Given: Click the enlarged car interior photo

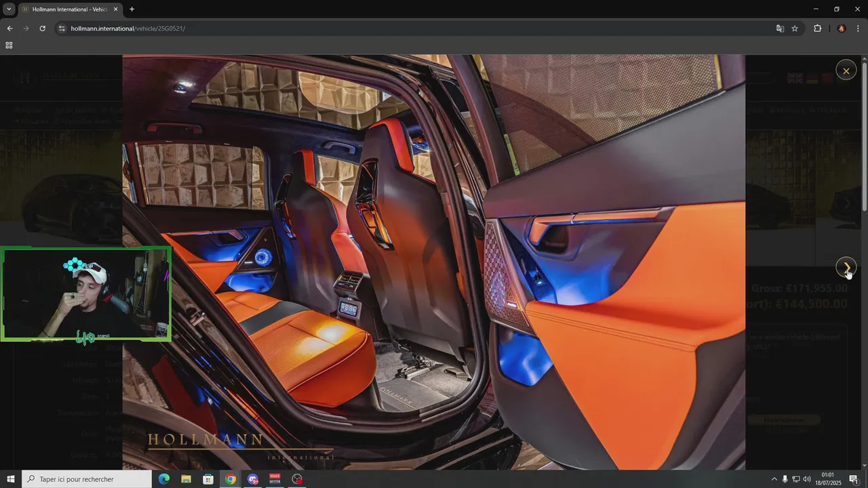Looking at the screenshot, I should click(x=434, y=262).
